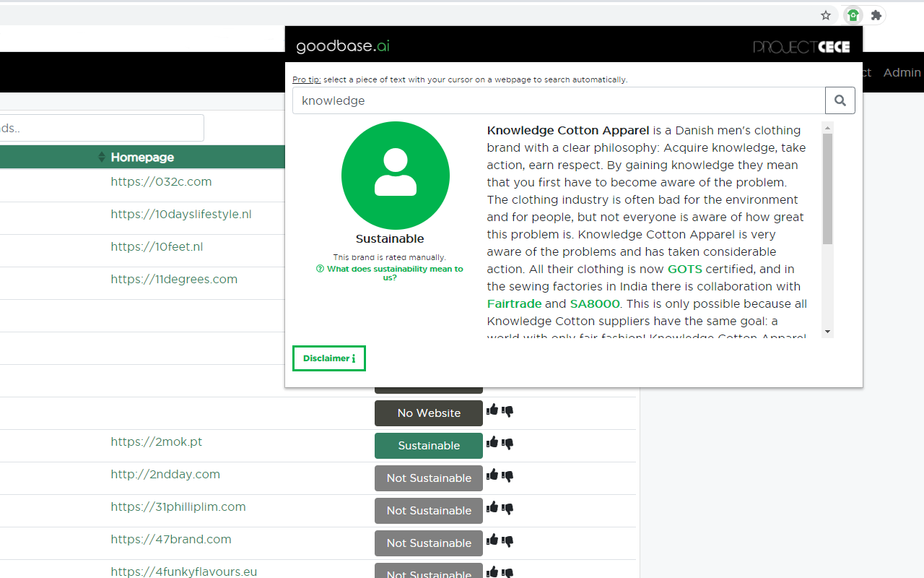Thumbs down the 47brand.com row
The height and width of the screenshot is (578, 924).
coord(507,542)
